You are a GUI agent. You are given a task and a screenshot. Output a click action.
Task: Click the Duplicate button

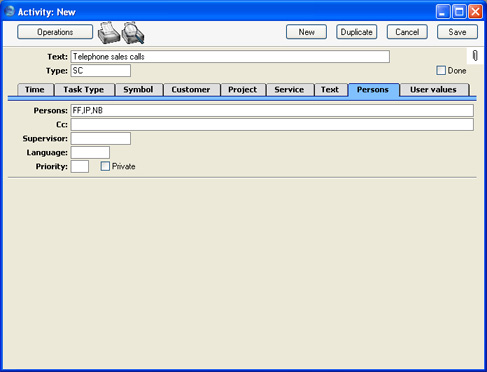click(357, 32)
